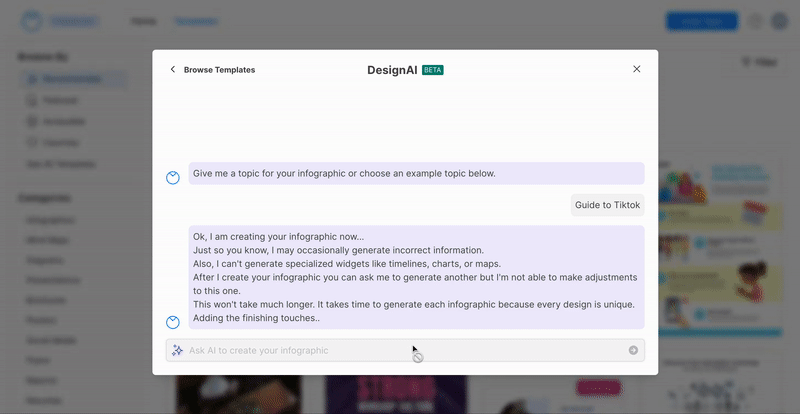Click the help icon in the top bar

(x=756, y=21)
